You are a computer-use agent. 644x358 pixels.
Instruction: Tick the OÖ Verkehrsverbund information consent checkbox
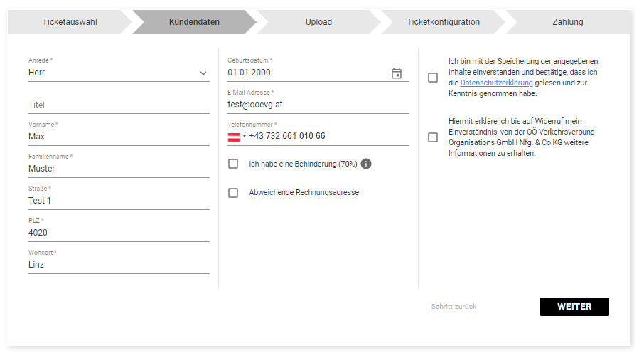coord(433,137)
